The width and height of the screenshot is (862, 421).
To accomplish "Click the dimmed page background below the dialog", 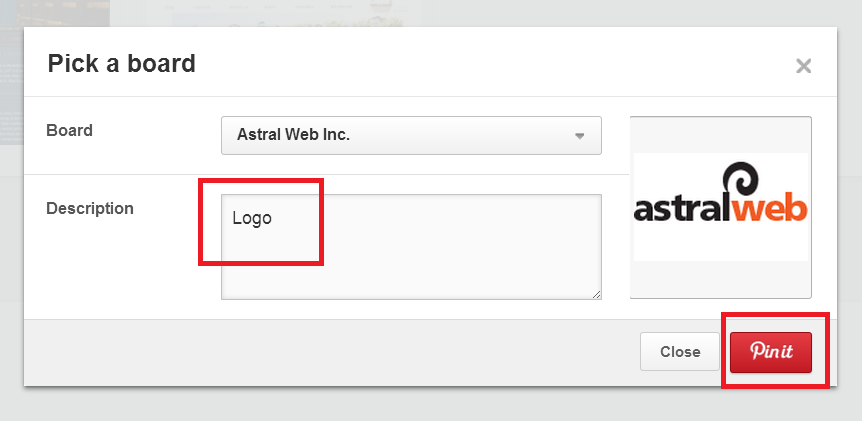I will click(x=431, y=405).
